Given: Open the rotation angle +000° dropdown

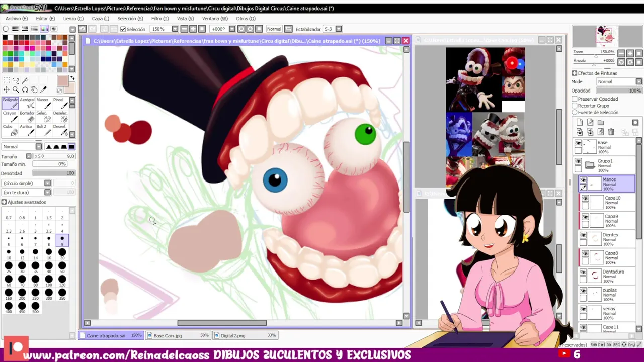Looking at the screenshot, I should click(232, 29).
